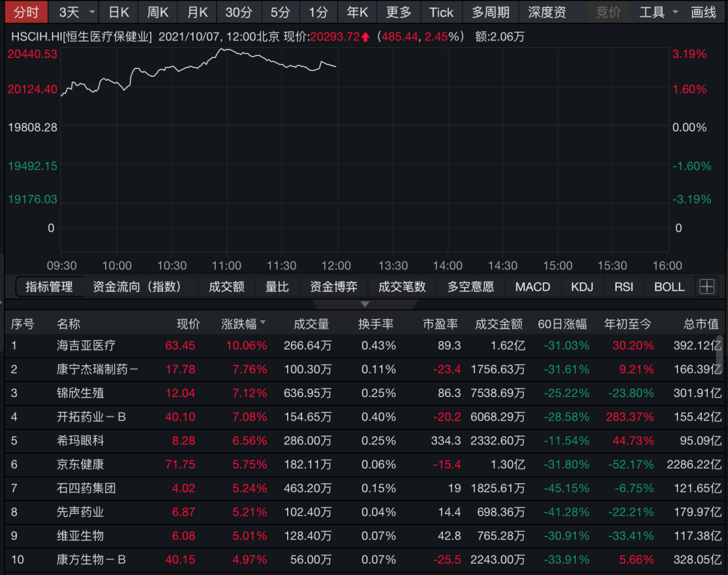Click HSCIH.HI index name label
This screenshot has width=728, height=575.
82,36
